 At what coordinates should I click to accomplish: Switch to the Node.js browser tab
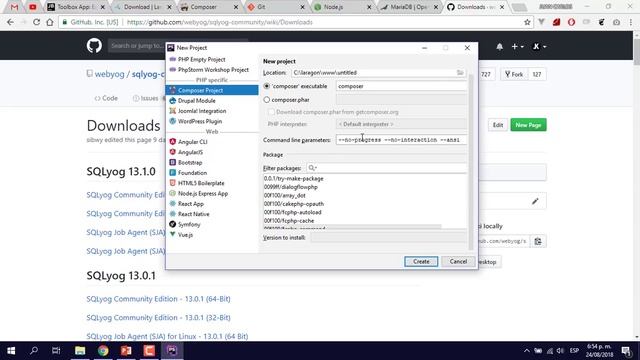click(342, 7)
